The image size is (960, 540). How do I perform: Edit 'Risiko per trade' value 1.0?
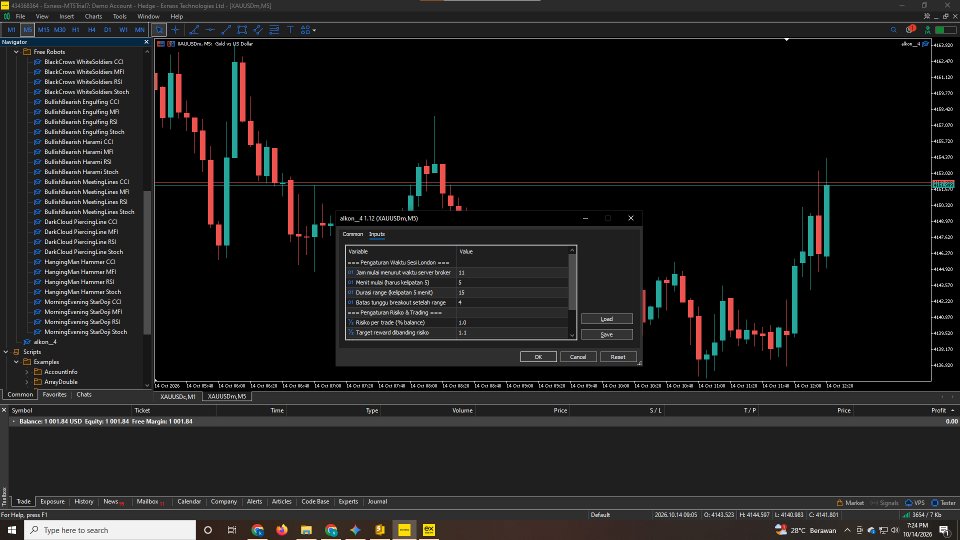512,323
